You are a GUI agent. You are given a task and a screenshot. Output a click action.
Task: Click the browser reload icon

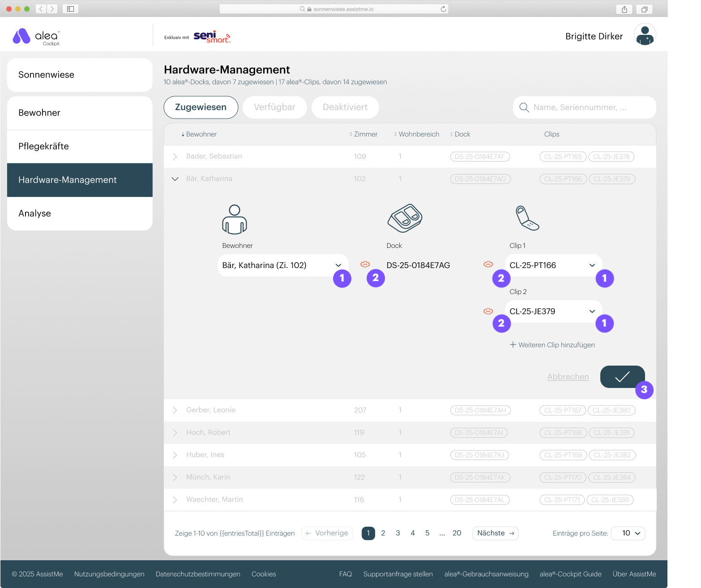443,9
